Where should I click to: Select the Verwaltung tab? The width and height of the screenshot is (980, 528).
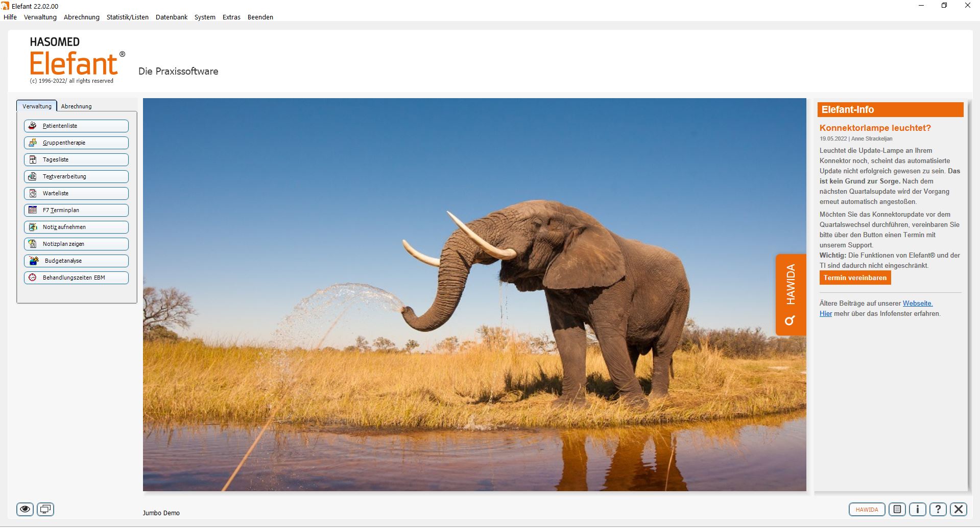pyautogui.click(x=37, y=106)
